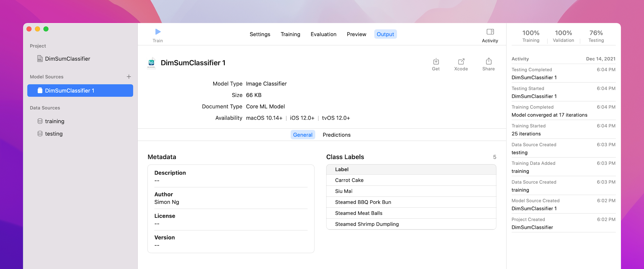The image size is (644, 269).
Task: Click the DimSumClassifier 1 model file icon
Action: point(152,63)
